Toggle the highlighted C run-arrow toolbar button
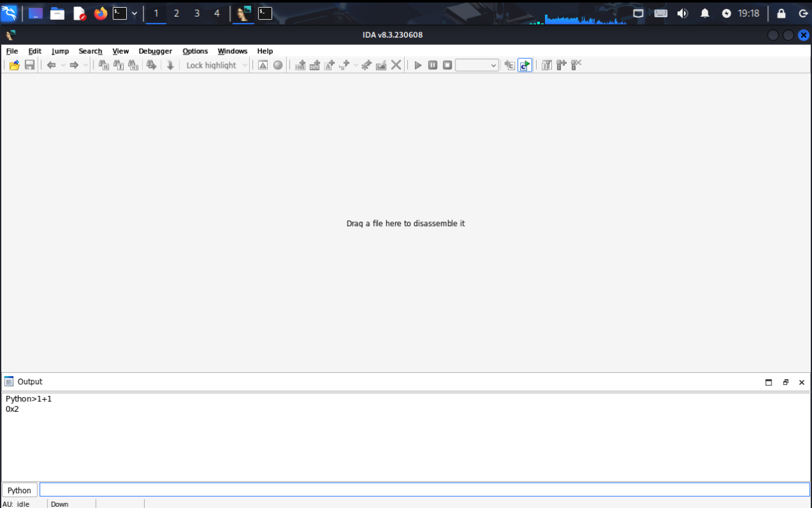The image size is (812, 508). 525,65
